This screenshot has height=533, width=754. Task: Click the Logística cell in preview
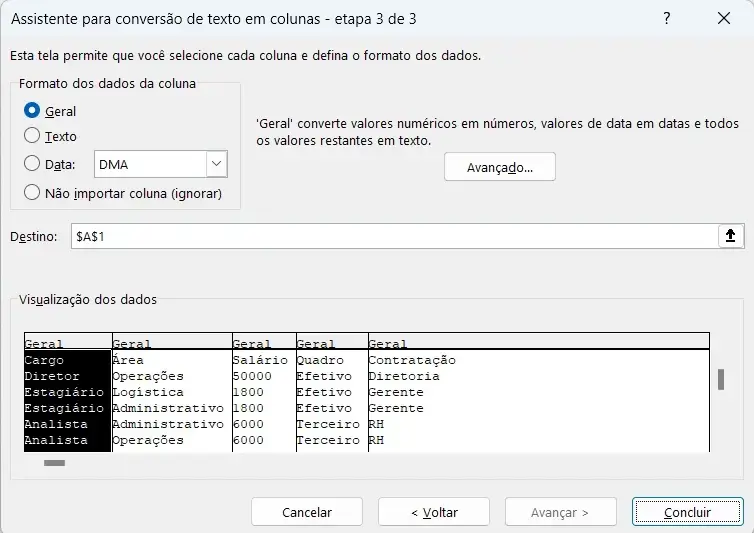pyautogui.click(x=148, y=392)
